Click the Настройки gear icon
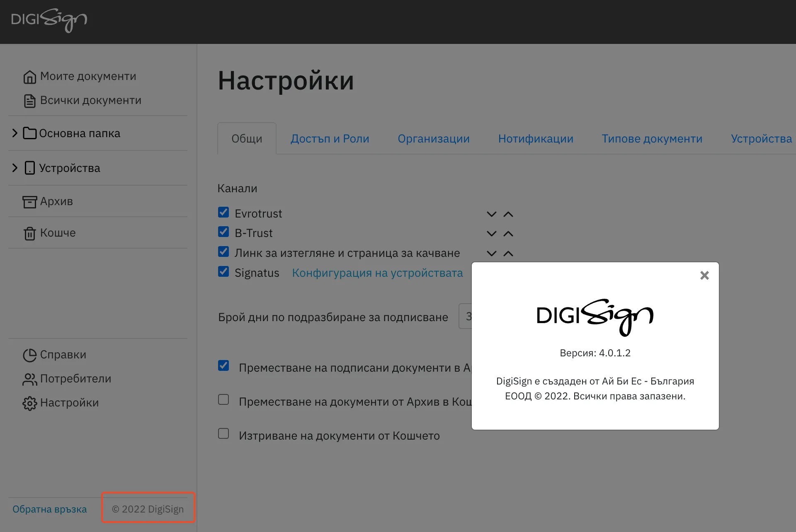Screen dimensions: 796x532 tap(29, 403)
